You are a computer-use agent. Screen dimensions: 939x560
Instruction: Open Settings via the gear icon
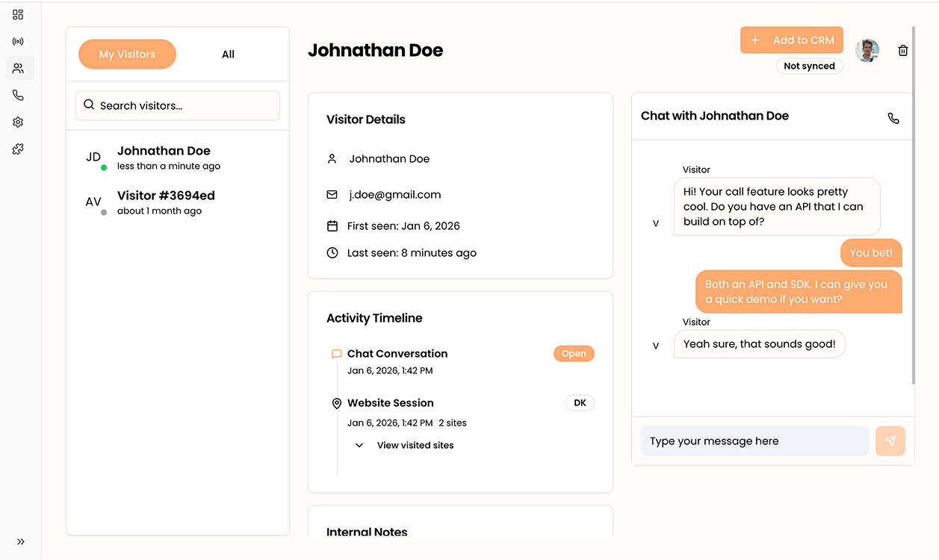click(x=18, y=122)
